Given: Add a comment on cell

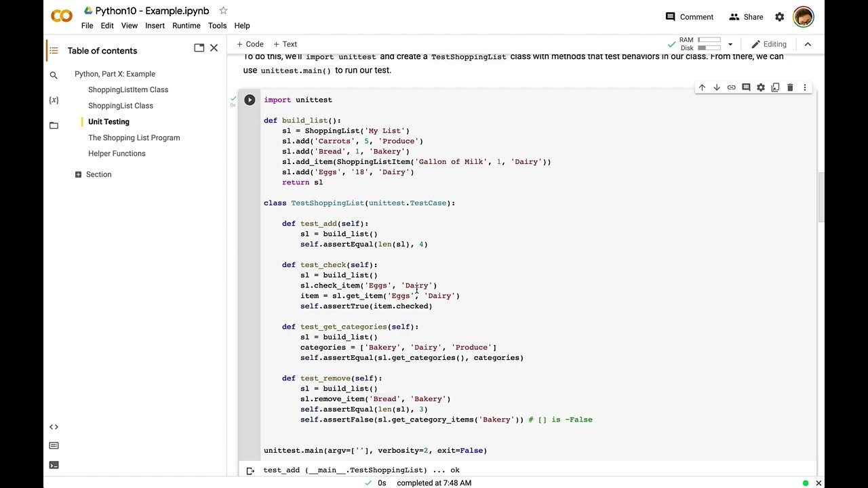Looking at the screenshot, I should point(746,87).
